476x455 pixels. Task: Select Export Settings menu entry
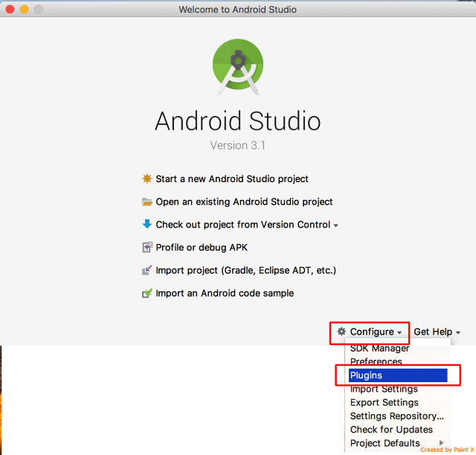(x=384, y=402)
